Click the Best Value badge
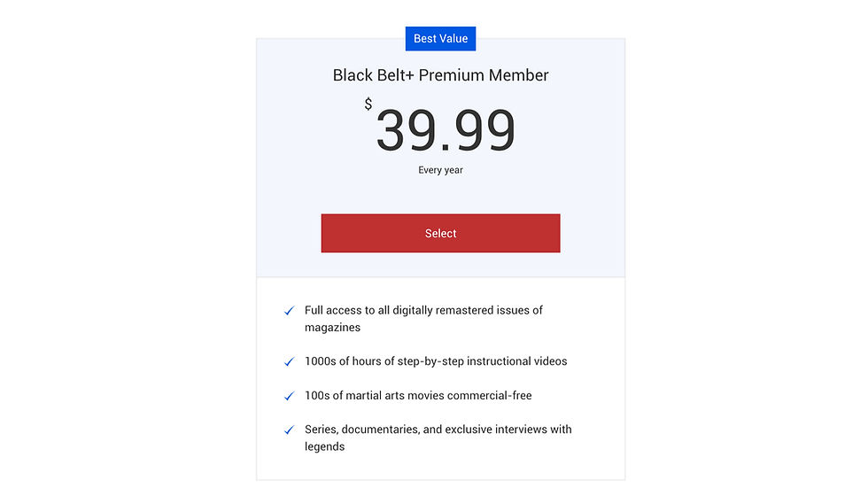This screenshot has width=868, height=488. (x=440, y=39)
